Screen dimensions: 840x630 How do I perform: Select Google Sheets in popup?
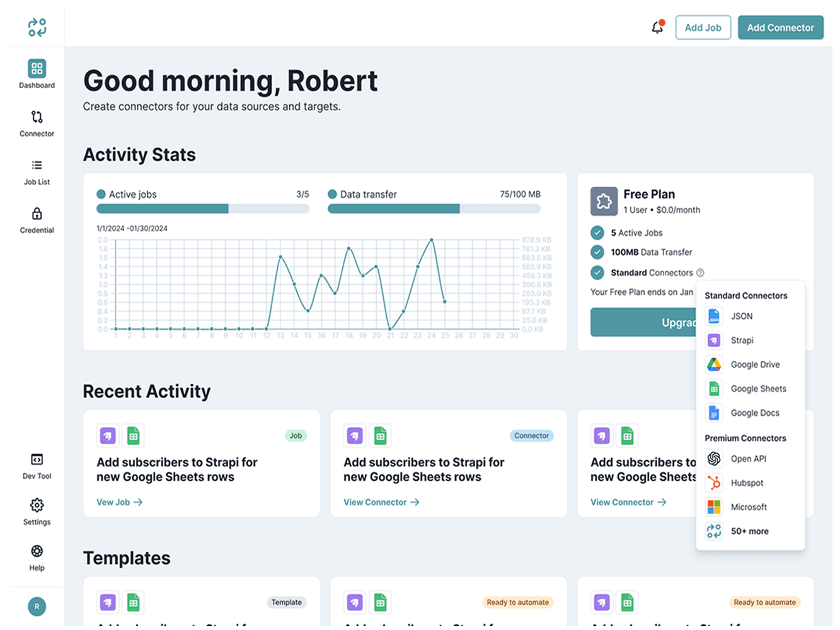pos(750,389)
